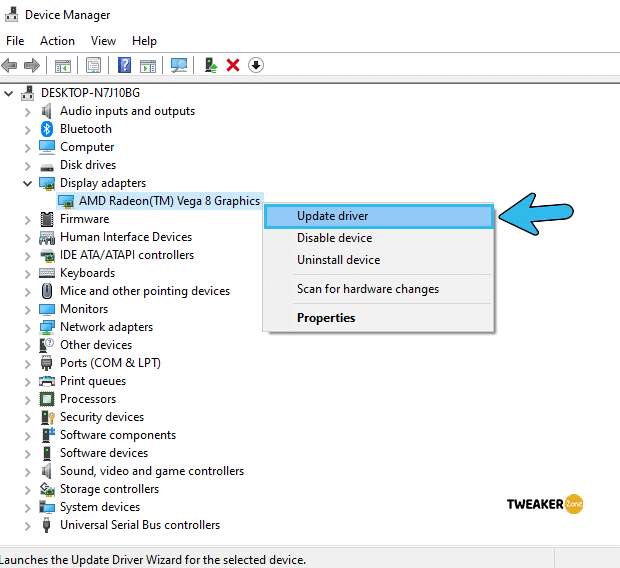Click the blue Help question mark icon

click(x=124, y=65)
